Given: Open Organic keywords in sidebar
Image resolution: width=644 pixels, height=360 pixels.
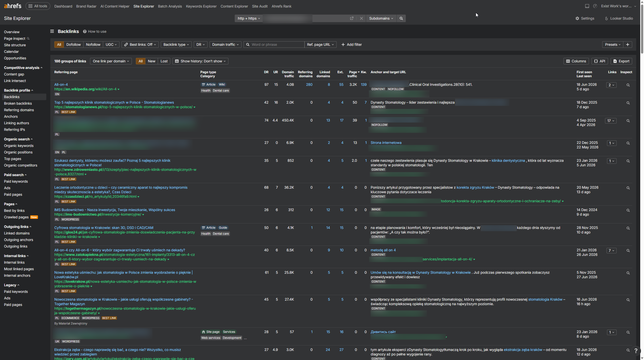Looking at the screenshot, I should (19, 146).
